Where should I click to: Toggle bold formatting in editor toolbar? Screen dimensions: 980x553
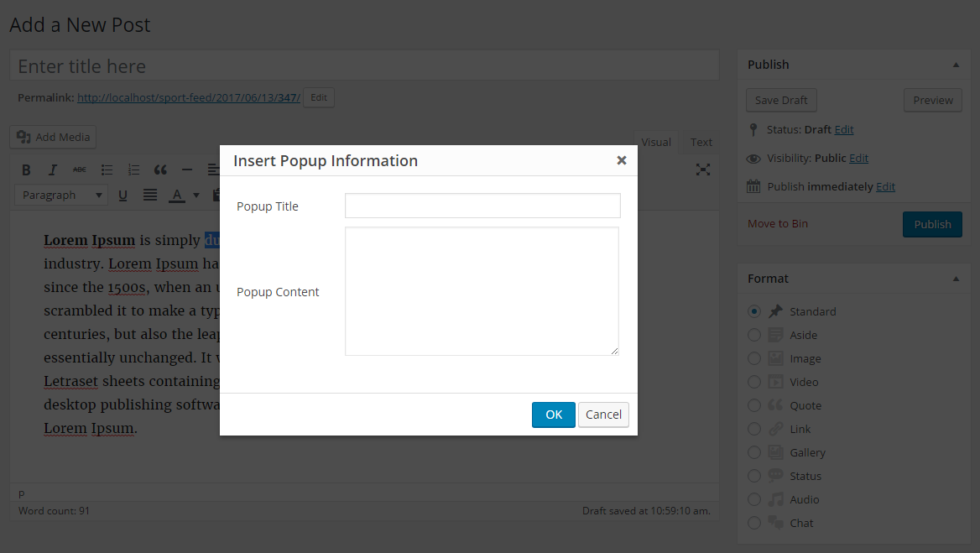coord(26,170)
